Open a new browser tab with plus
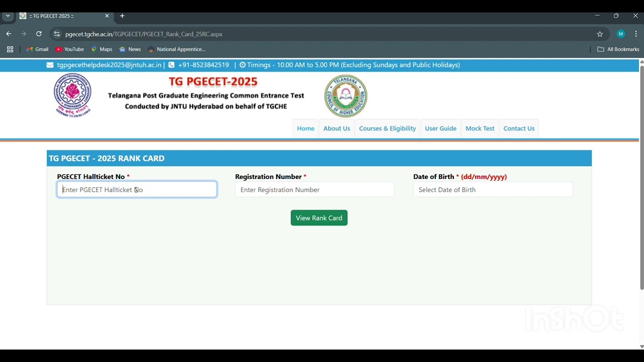The height and width of the screenshot is (362, 644). coord(122,16)
